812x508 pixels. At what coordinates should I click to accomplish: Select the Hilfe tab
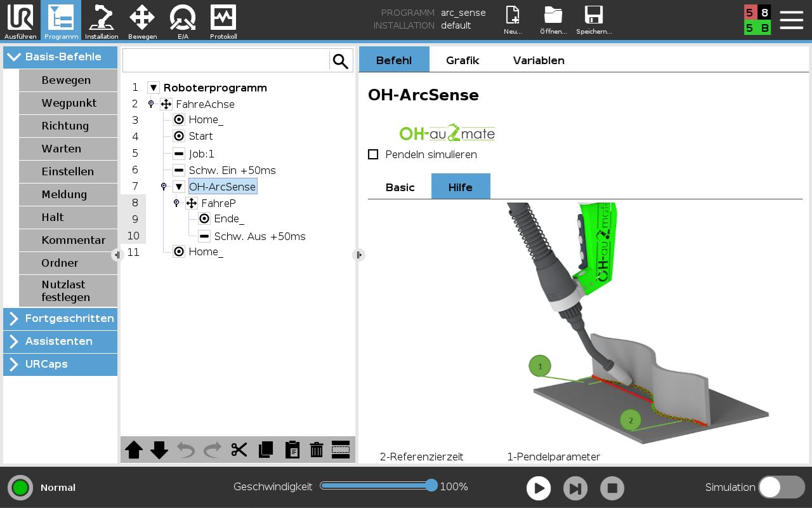[x=461, y=187]
